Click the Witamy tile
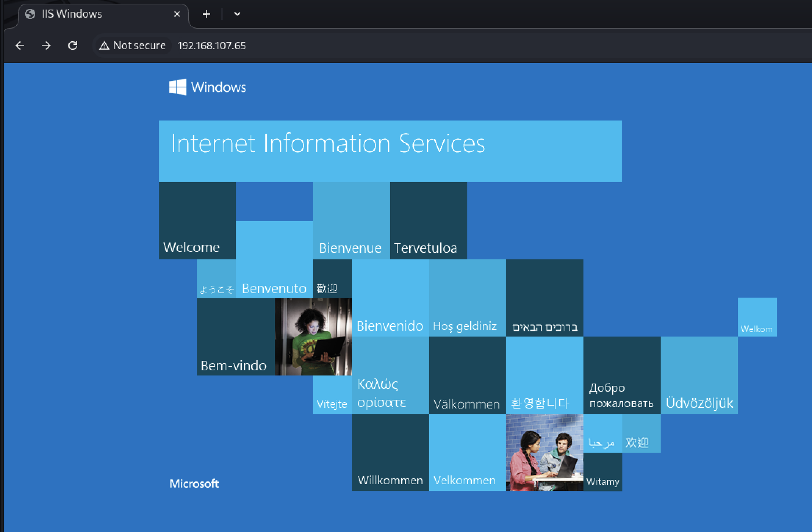The width and height of the screenshot is (812, 532). click(x=603, y=472)
